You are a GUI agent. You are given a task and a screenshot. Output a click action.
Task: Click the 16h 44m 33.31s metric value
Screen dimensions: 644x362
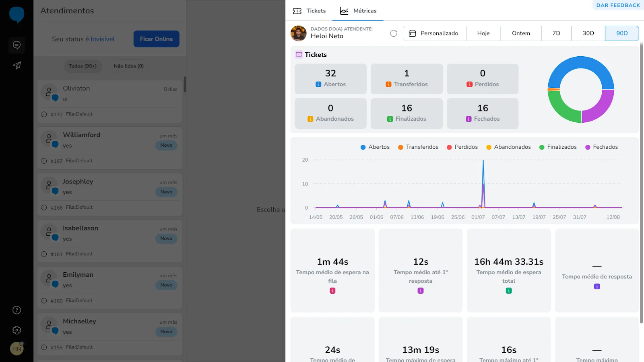tap(509, 262)
